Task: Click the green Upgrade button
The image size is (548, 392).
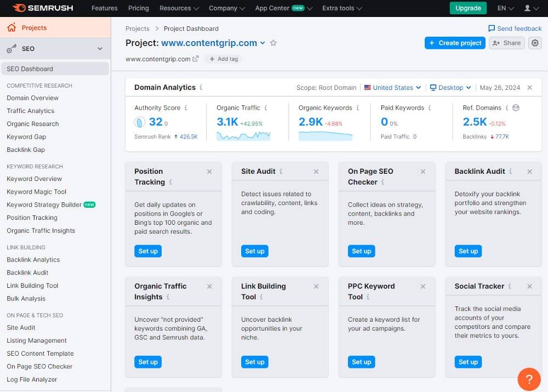Action: click(468, 8)
